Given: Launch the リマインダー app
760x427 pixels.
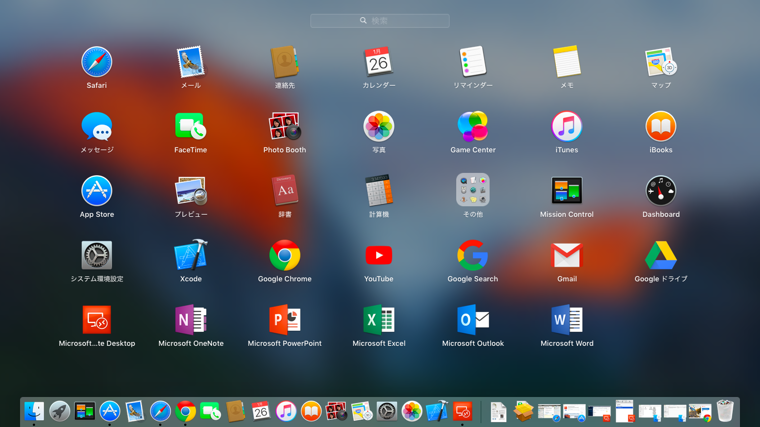Looking at the screenshot, I should tap(473, 62).
